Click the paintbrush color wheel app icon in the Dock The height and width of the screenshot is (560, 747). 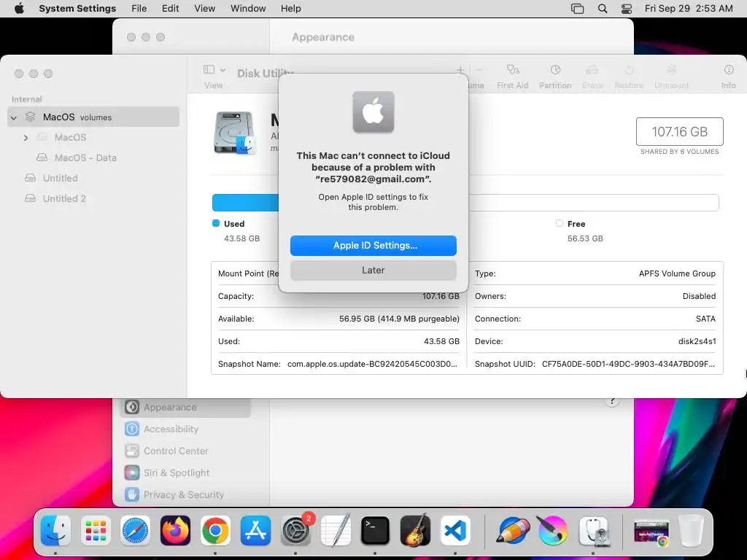[552, 530]
